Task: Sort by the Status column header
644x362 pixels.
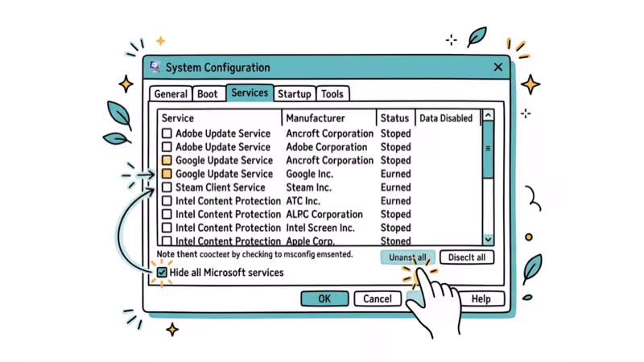Action: coord(395,118)
